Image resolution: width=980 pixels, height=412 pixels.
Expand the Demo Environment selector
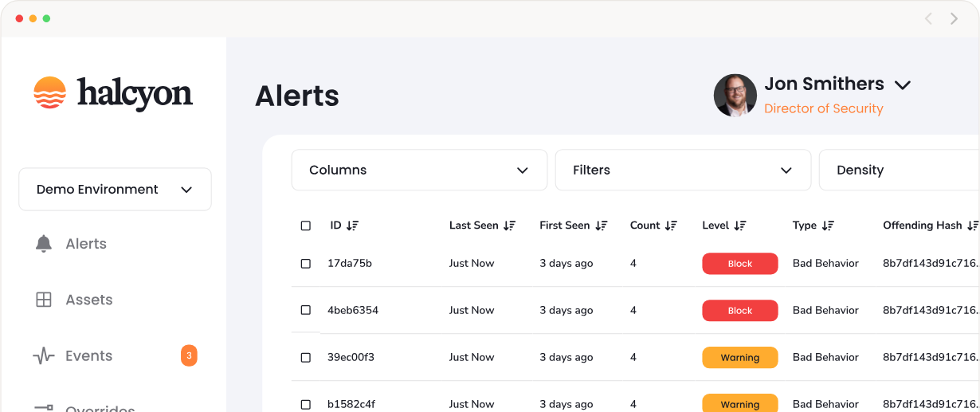(115, 190)
